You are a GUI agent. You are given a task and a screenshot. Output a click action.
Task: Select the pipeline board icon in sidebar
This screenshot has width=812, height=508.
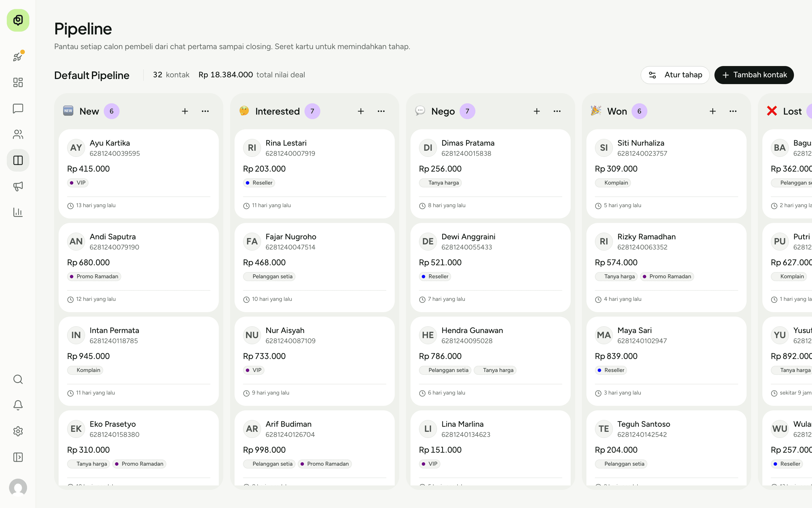pyautogui.click(x=18, y=160)
